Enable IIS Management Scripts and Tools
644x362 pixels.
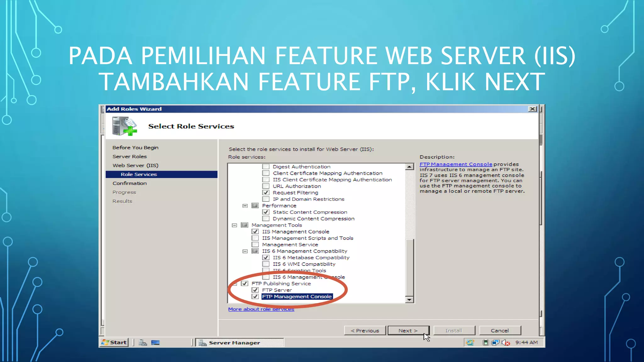point(255,238)
